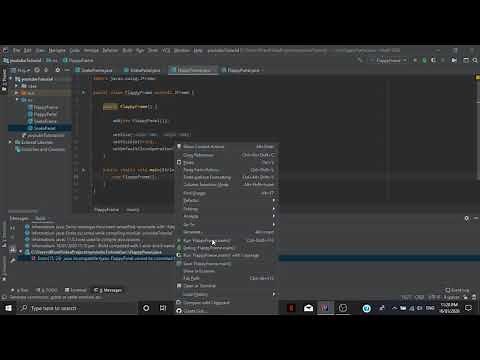Screen dimensions: 480x360
Task: Select FlappyPanel in project tree
Action: 42,114
